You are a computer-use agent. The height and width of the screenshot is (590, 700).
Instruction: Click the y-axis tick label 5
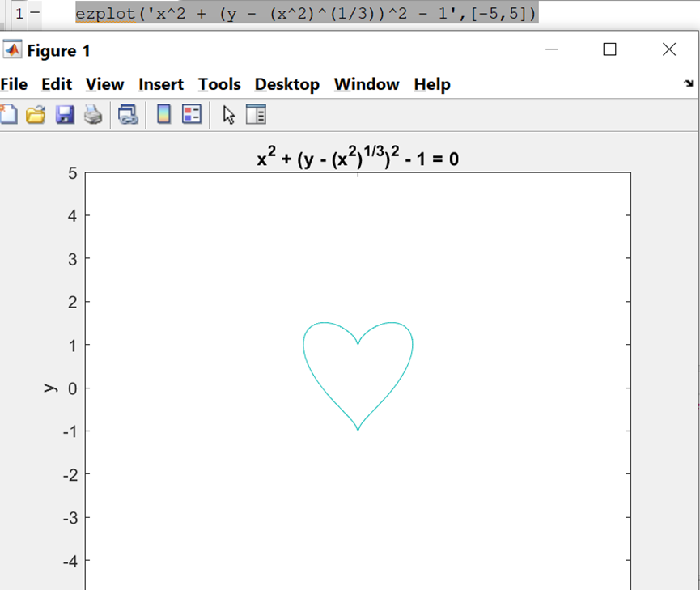click(72, 173)
